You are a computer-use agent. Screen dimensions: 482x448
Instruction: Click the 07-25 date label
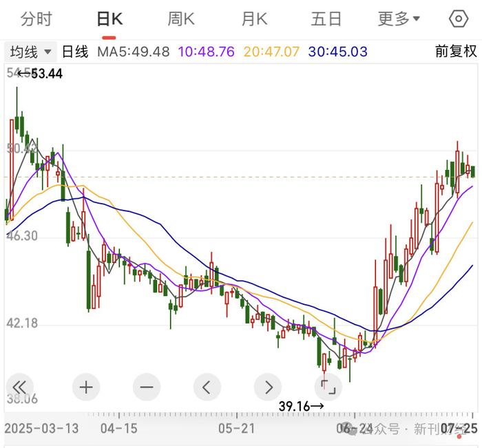pyautogui.click(x=459, y=428)
